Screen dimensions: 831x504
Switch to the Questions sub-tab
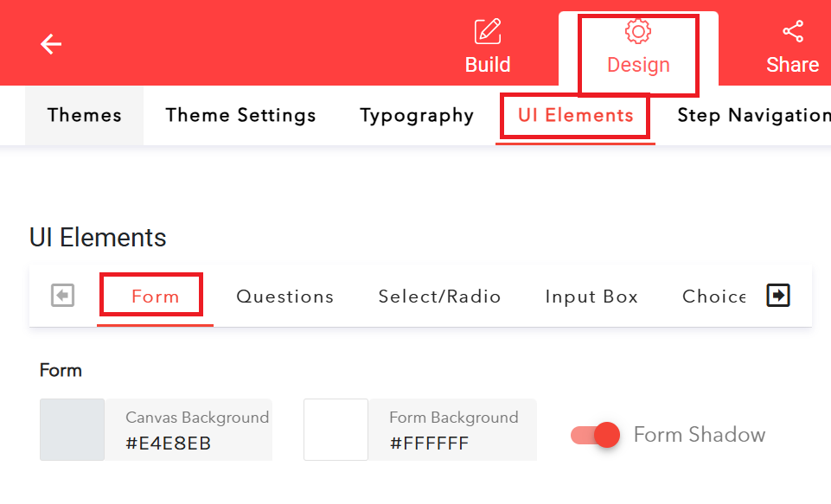pos(284,296)
